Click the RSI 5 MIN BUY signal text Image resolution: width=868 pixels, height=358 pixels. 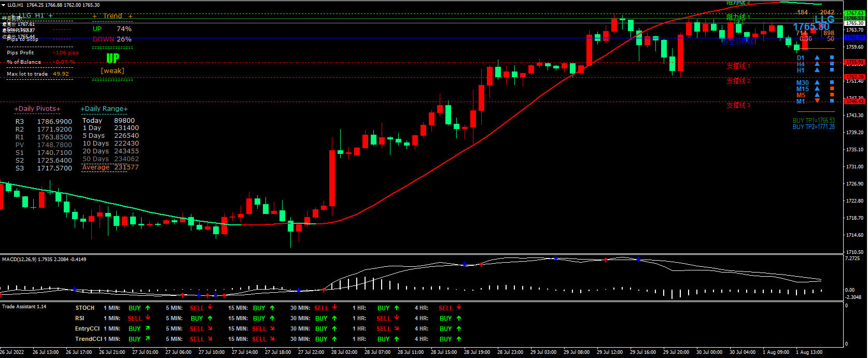[197, 318]
